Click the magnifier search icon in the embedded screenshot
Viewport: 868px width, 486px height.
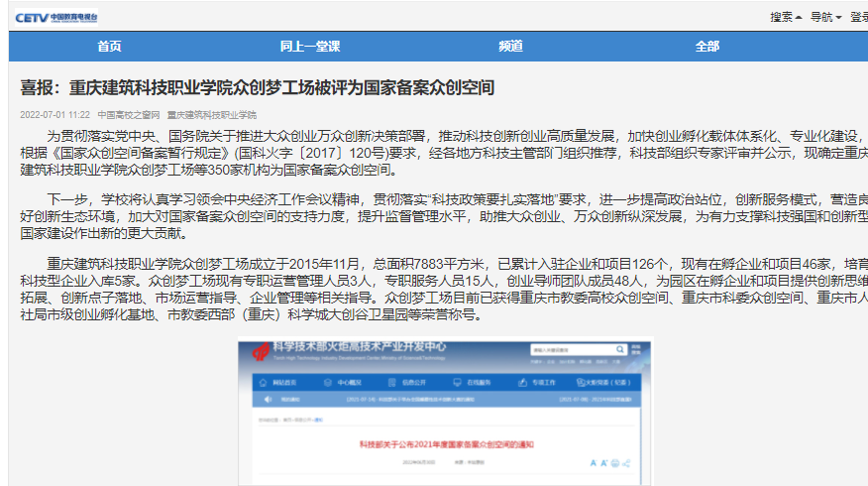click(x=619, y=351)
